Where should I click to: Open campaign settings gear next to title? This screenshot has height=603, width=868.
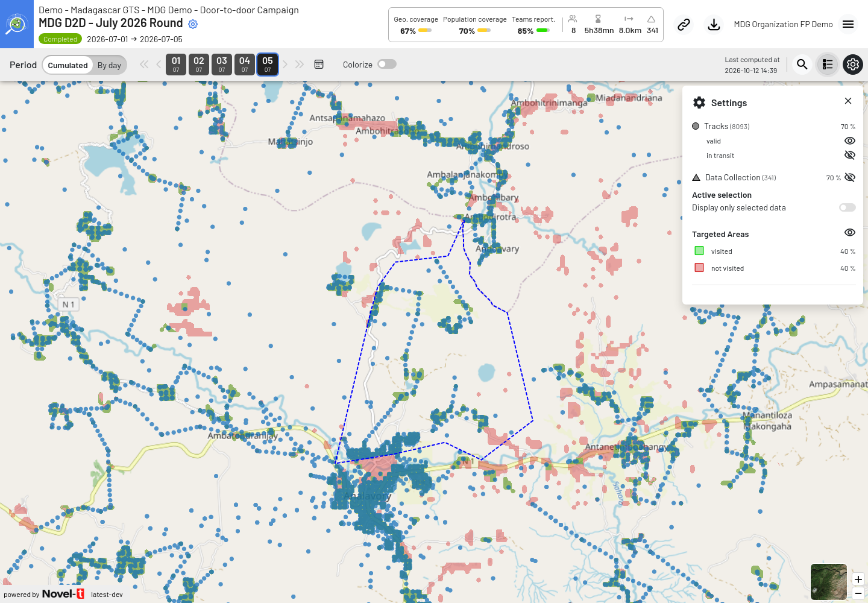click(x=193, y=24)
